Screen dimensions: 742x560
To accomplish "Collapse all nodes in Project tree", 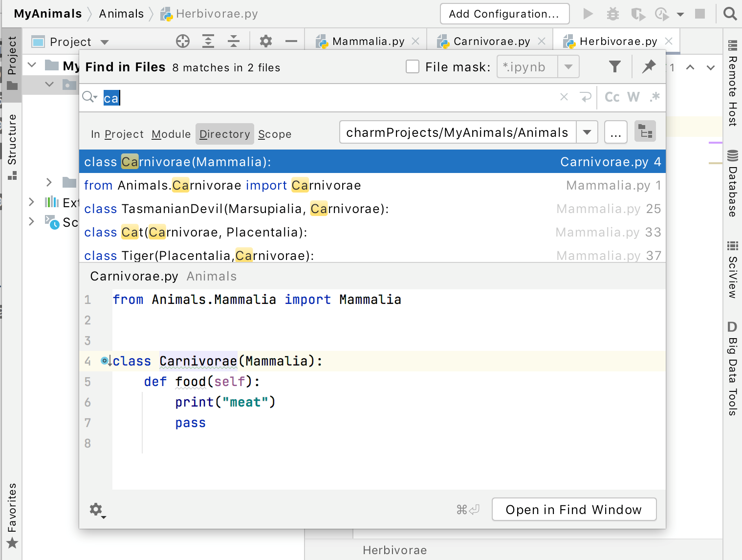I will click(234, 41).
